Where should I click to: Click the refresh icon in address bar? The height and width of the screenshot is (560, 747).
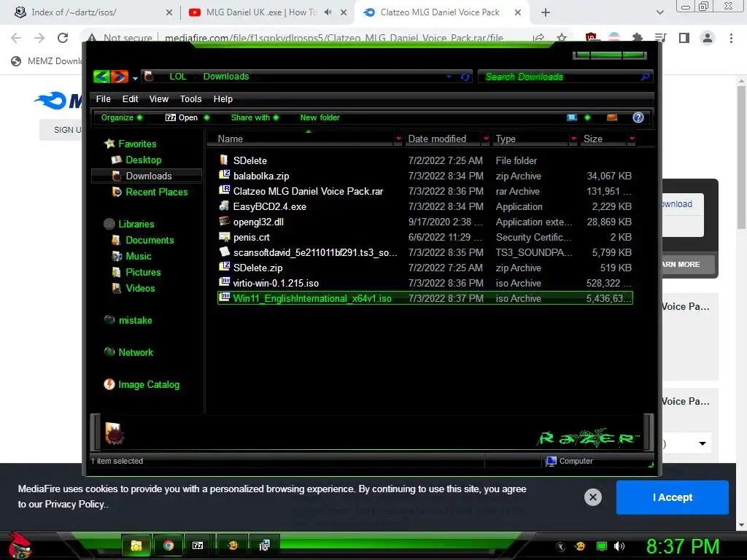click(465, 77)
